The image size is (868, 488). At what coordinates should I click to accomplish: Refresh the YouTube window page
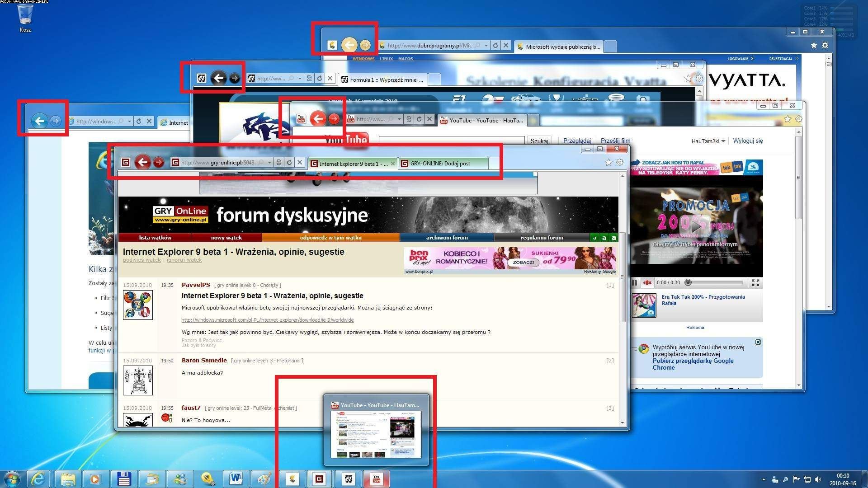419,119
